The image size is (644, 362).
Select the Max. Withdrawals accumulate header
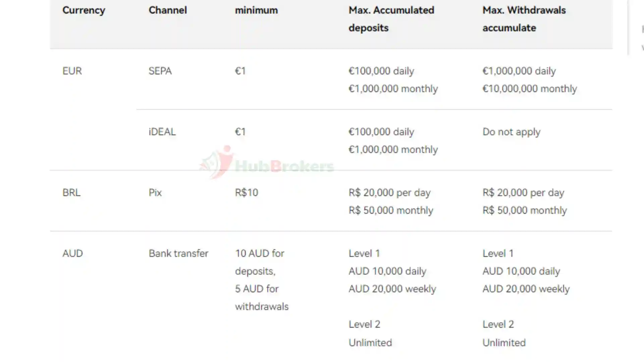[524, 19]
